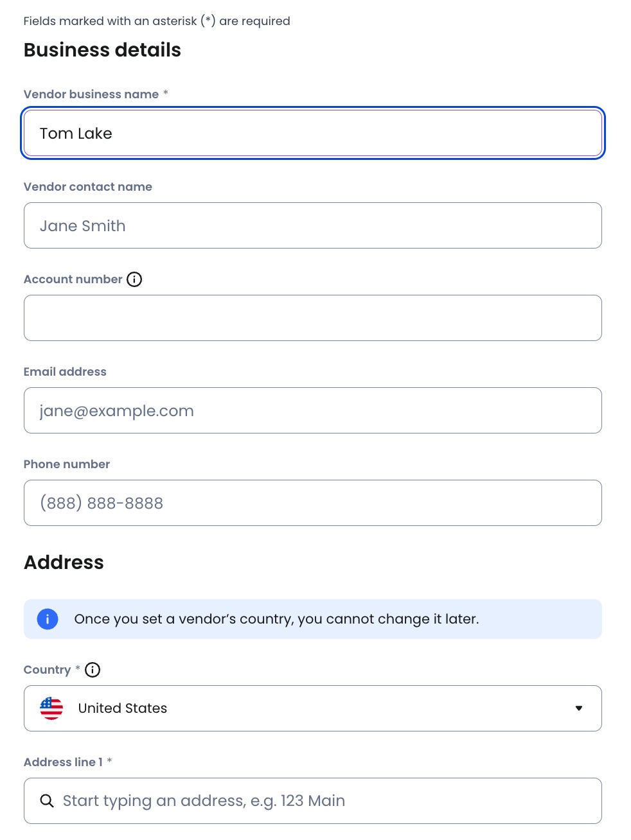Click the Business details heading
Viewport: 631px width, 840px height.
[x=102, y=50]
